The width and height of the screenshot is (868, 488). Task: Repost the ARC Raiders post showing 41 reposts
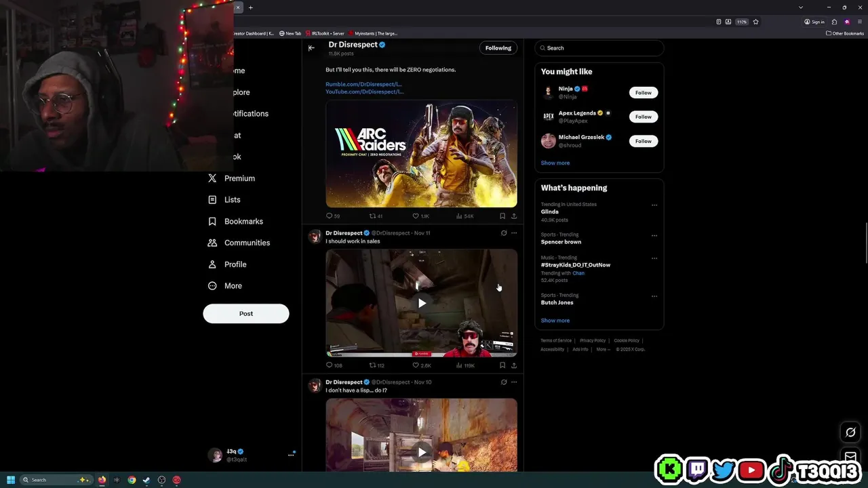point(376,216)
